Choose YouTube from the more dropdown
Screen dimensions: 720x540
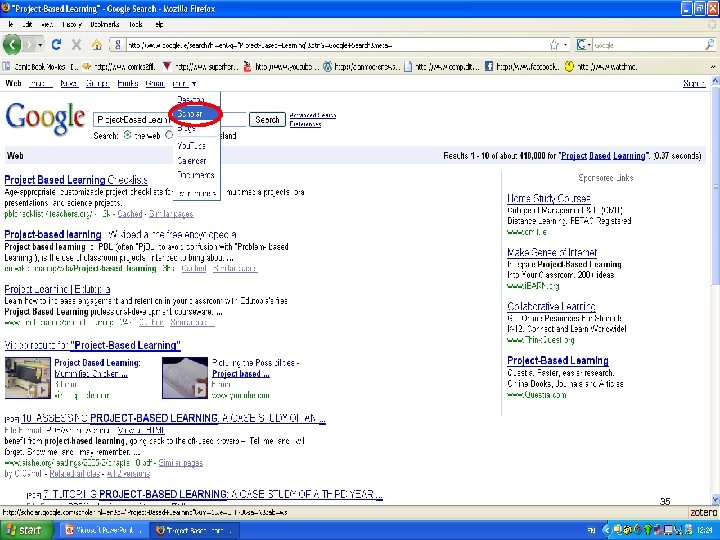point(191,146)
